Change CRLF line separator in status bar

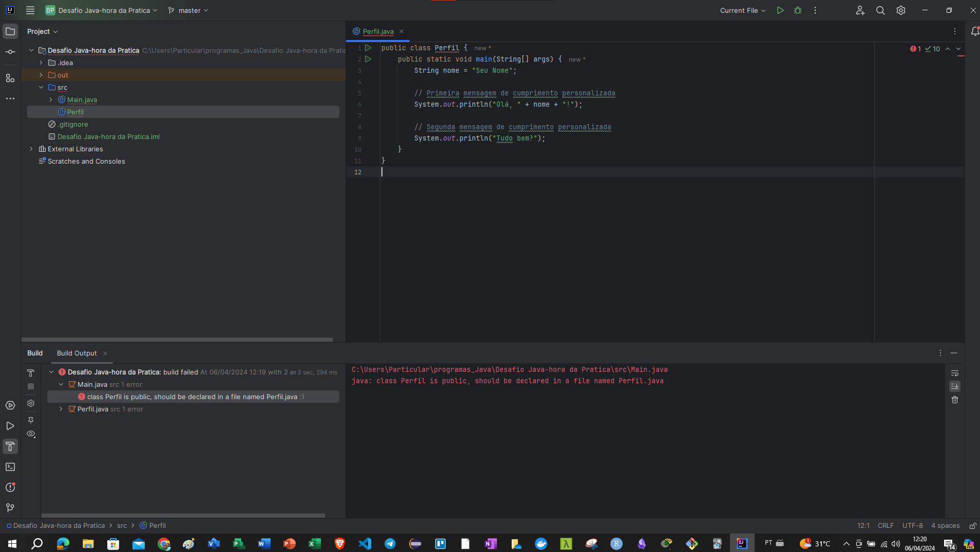click(x=886, y=526)
